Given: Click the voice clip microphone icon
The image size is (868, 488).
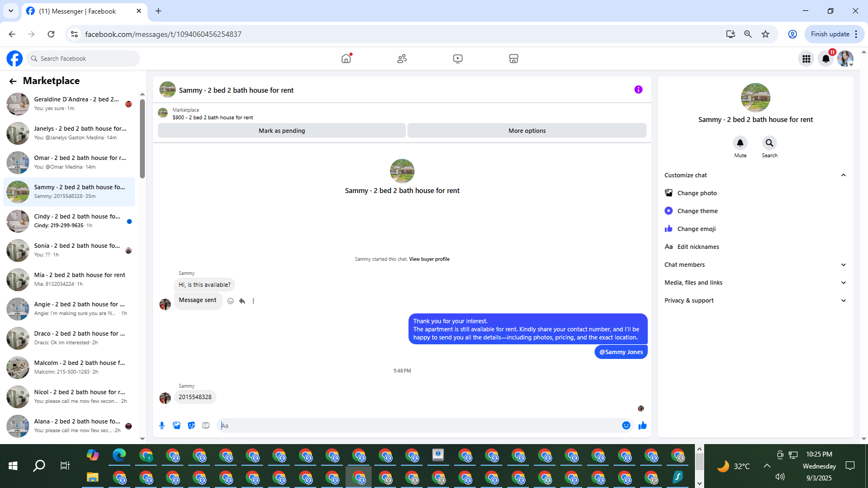Looking at the screenshot, I should (x=162, y=426).
